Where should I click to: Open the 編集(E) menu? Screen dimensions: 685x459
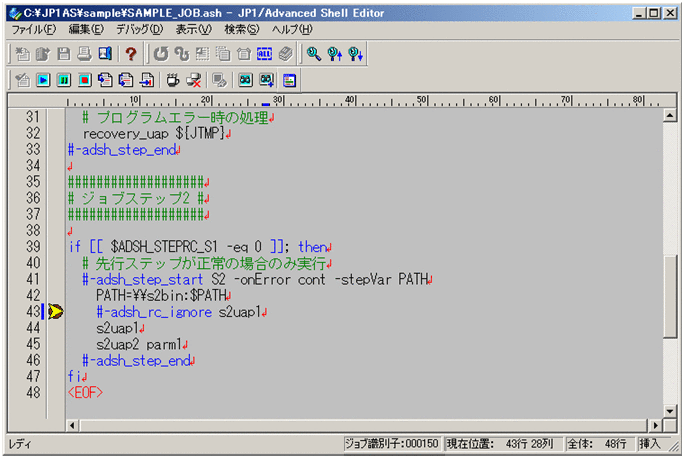coord(86,30)
